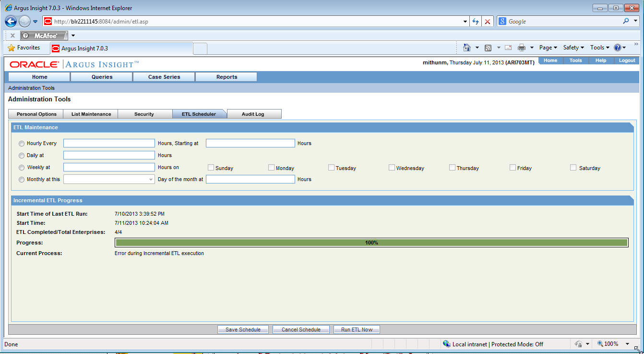The height and width of the screenshot is (354, 644).
Task: Click the zoom magnifier icon in status bar
Action: (600, 344)
